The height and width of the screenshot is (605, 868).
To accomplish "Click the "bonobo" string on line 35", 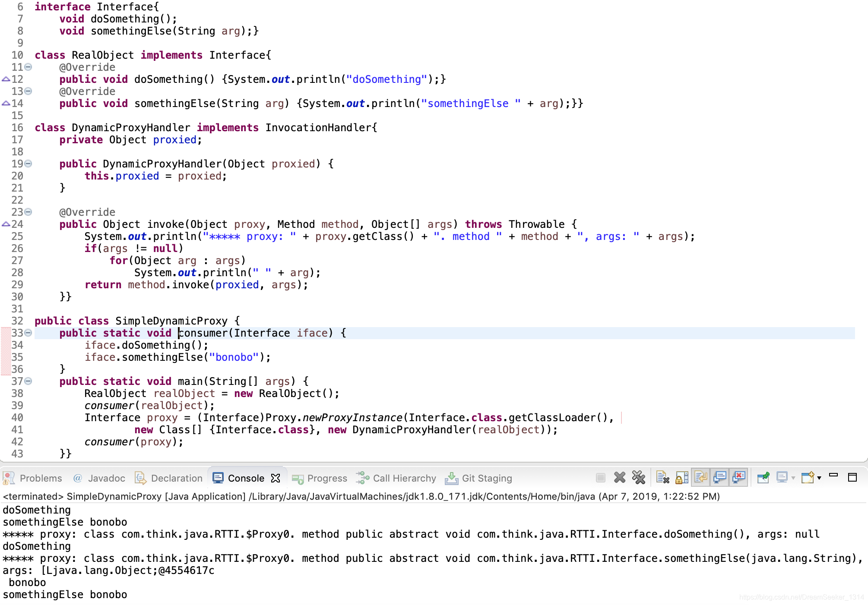I will (x=234, y=357).
